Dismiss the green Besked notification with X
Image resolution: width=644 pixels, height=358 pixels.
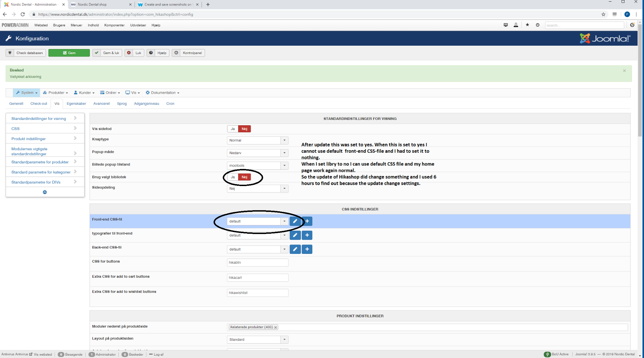pos(624,71)
